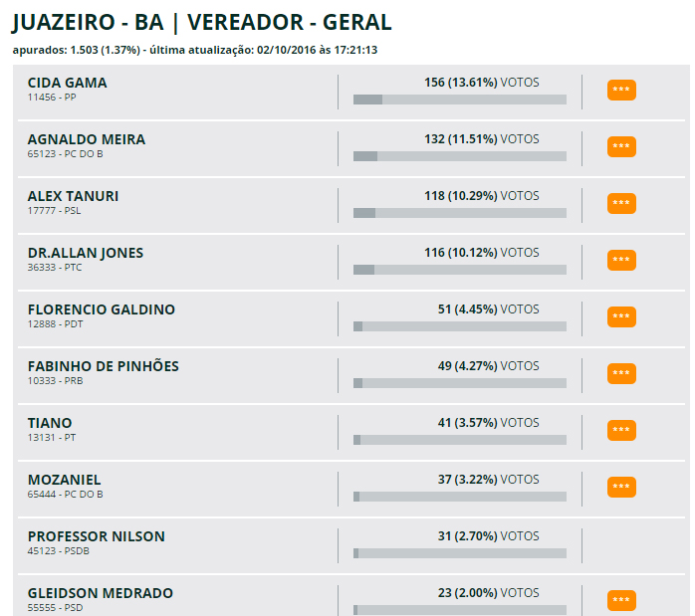Click the orange badge for Gleidson Medrado
The width and height of the screenshot is (695, 616).
tap(621, 601)
